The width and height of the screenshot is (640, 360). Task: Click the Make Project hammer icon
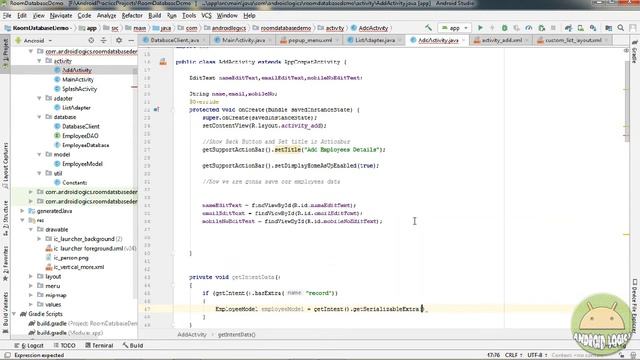428,28
